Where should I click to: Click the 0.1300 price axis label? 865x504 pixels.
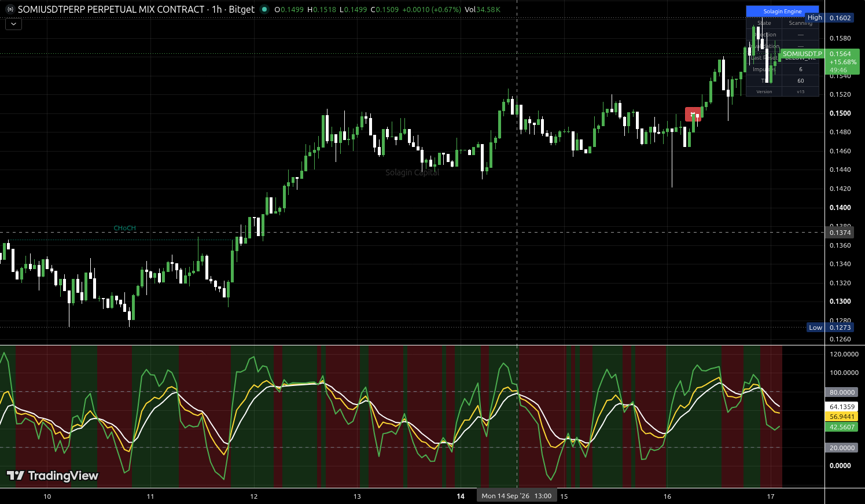click(x=840, y=301)
